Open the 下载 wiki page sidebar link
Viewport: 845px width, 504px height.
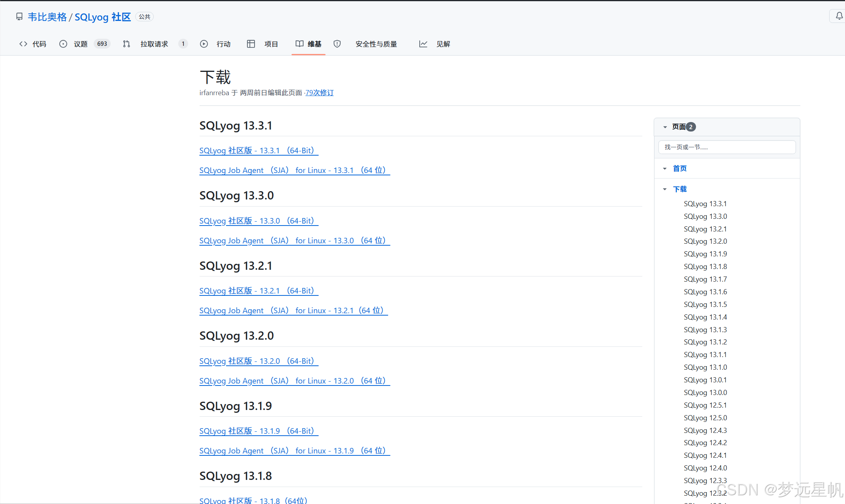pyautogui.click(x=680, y=189)
